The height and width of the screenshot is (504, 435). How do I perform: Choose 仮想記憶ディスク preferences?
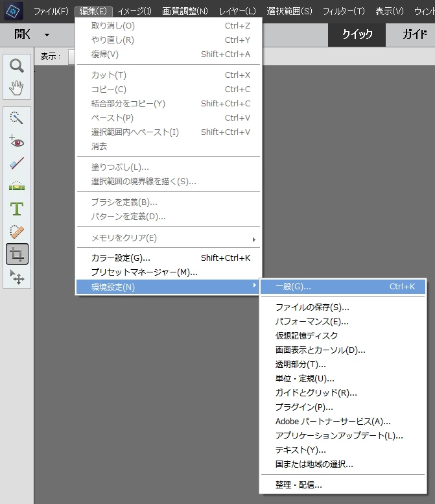[x=343, y=335]
